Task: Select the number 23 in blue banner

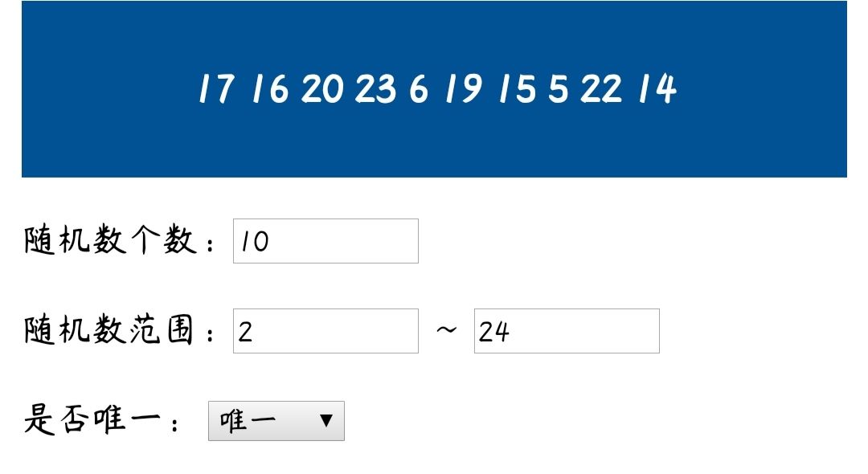Action: pos(376,88)
